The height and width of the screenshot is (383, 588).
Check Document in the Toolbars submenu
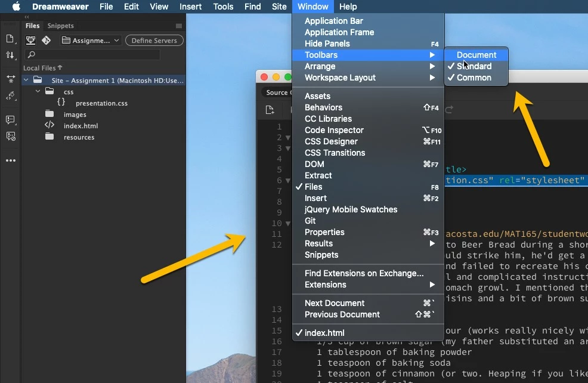476,55
